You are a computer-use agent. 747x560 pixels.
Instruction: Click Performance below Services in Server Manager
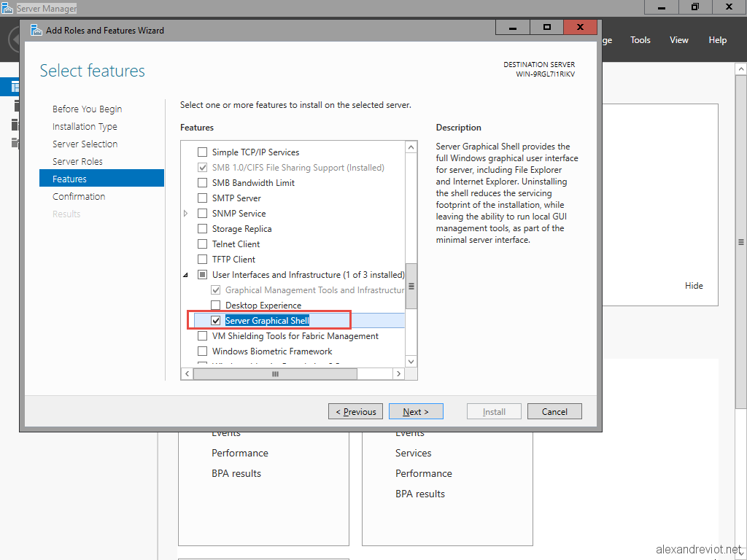tap(424, 473)
